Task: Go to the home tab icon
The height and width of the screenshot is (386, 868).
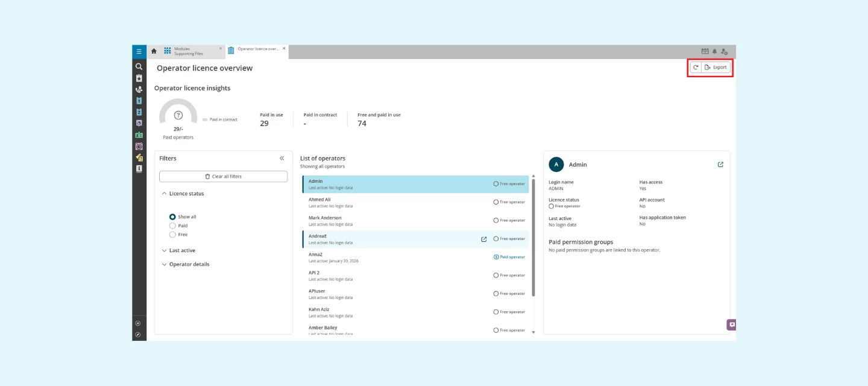Action: [154, 51]
